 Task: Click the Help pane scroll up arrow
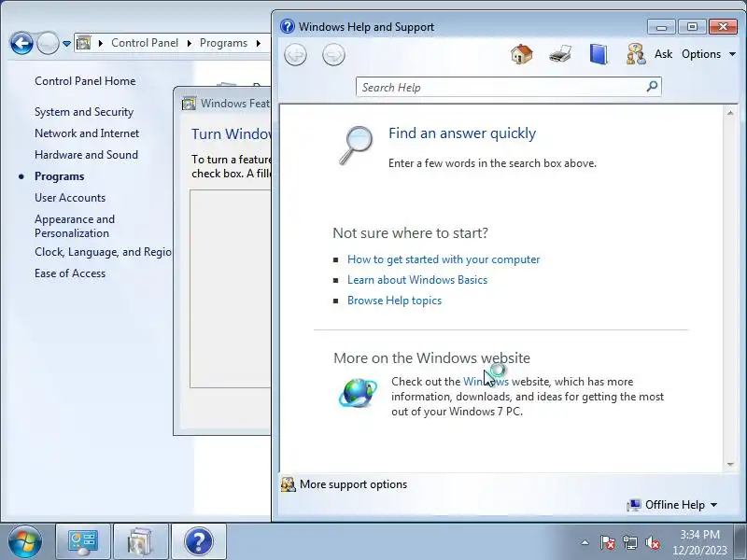point(730,113)
